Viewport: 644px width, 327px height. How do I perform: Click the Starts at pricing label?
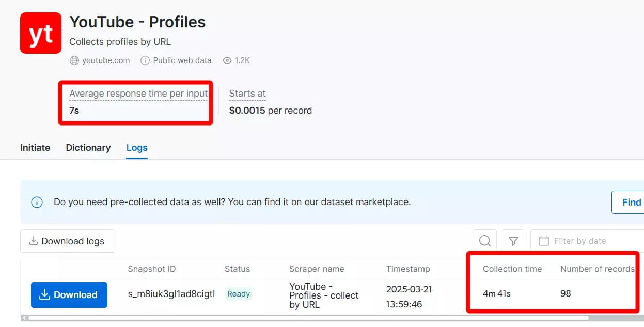pyautogui.click(x=247, y=94)
